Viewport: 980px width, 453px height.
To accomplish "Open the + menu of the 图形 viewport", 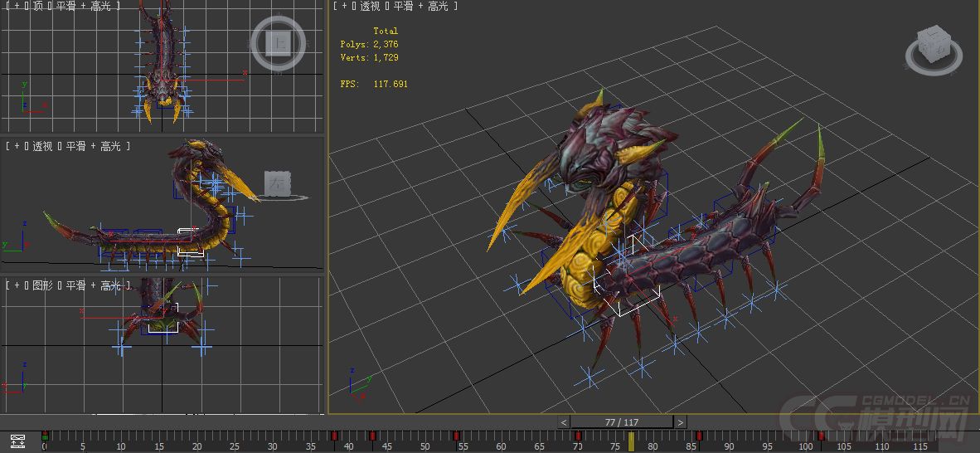I will coord(17,285).
